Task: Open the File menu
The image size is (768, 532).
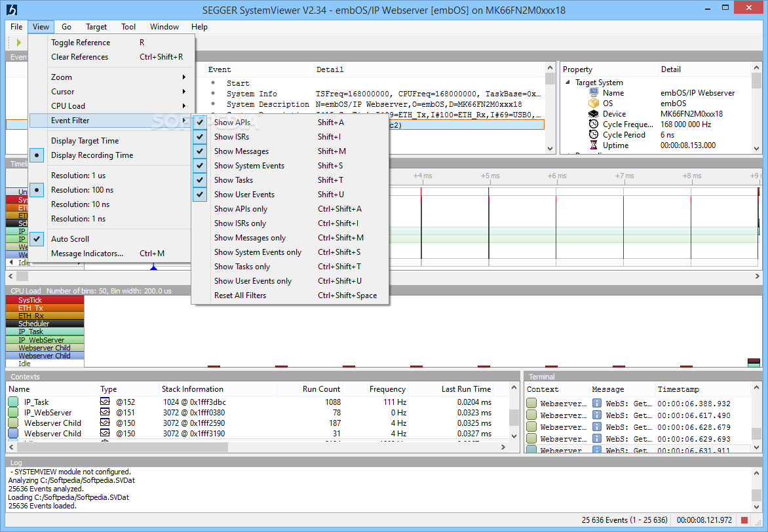Action: click(x=16, y=27)
